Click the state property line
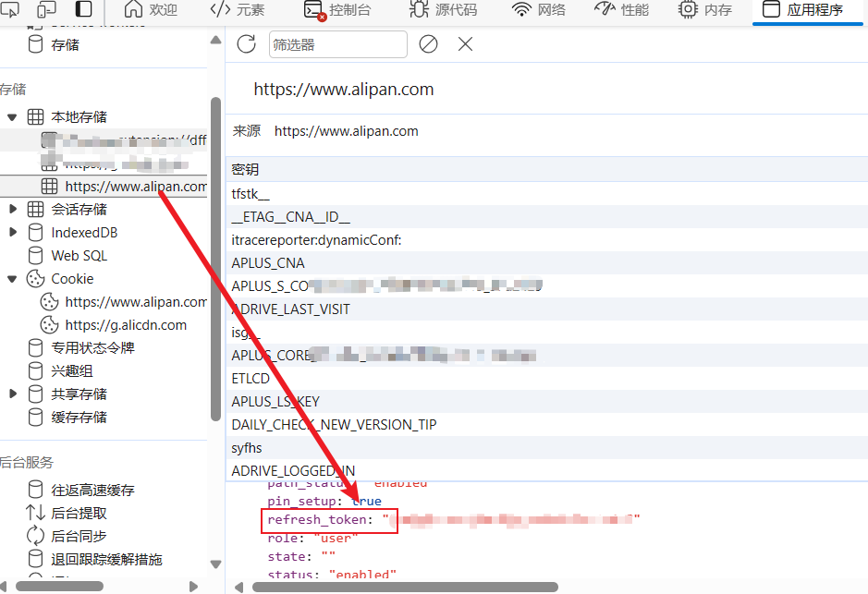This screenshot has width=868, height=594. coord(301,556)
